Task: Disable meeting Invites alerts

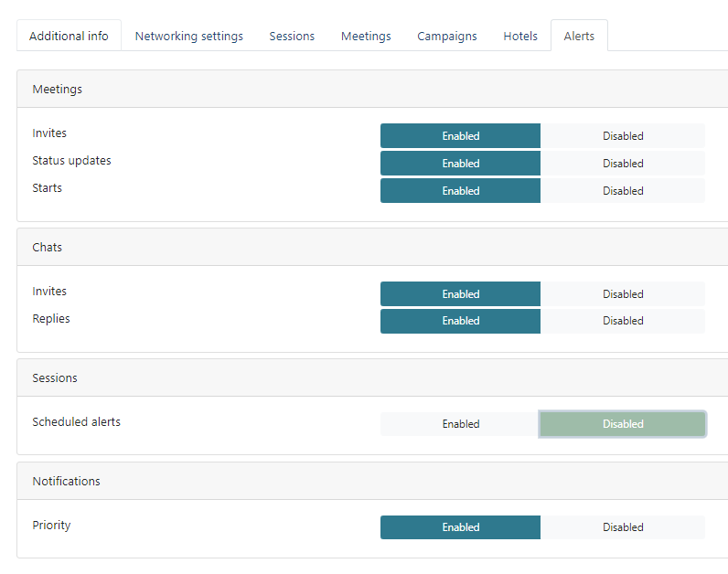Action: point(623,136)
